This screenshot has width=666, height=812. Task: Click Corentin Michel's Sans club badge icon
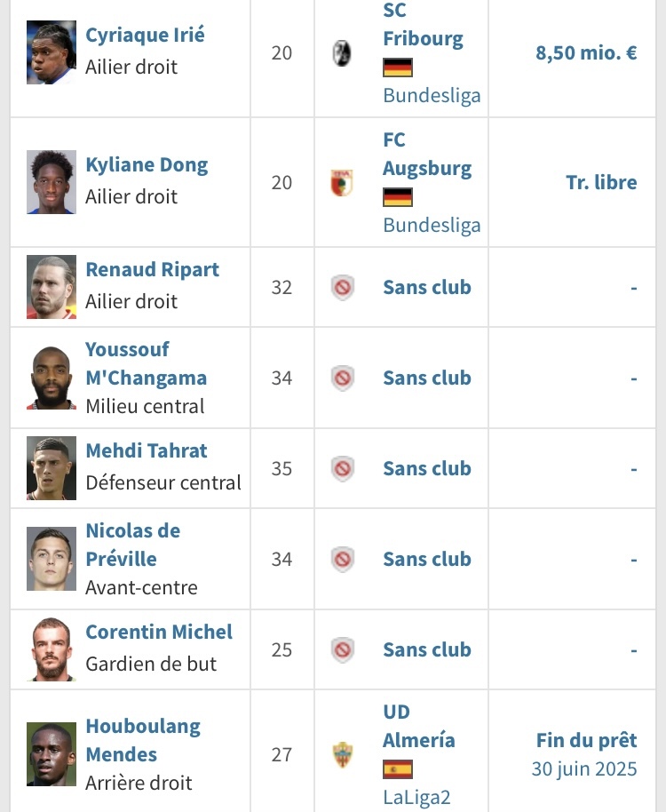click(x=342, y=650)
